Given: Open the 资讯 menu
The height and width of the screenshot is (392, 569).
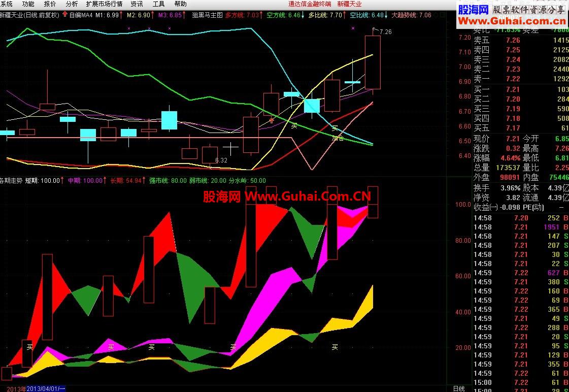Looking at the screenshot, I should tap(137, 4).
